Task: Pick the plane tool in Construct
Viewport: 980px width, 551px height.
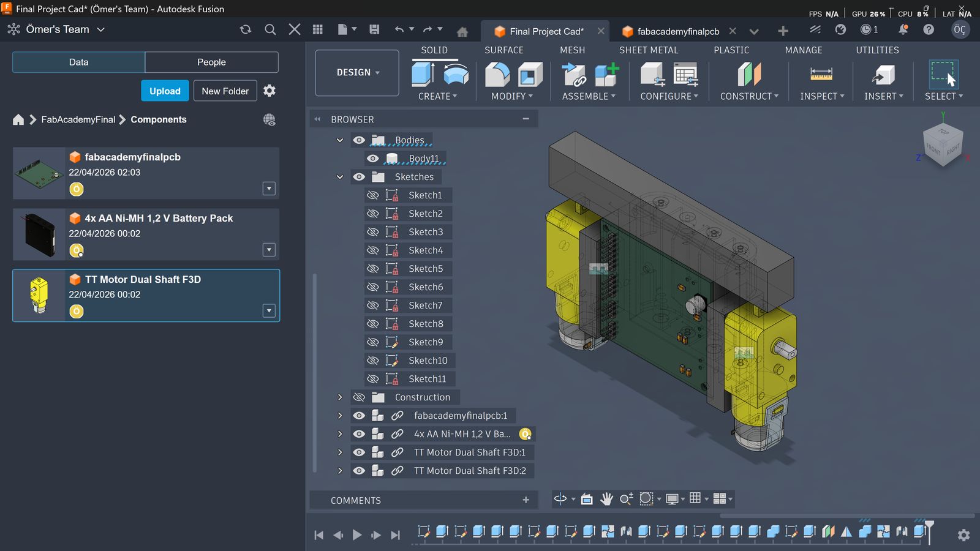Action: click(x=749, y=75)
